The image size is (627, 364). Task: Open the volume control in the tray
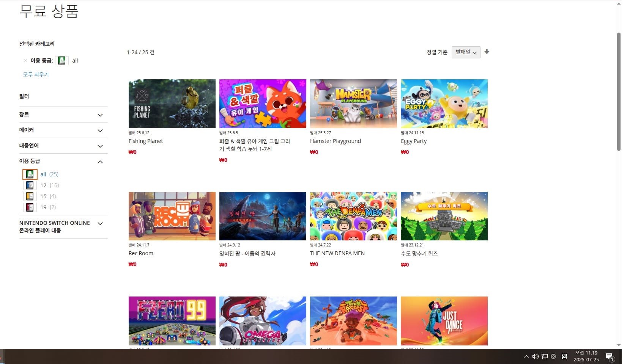536,356
